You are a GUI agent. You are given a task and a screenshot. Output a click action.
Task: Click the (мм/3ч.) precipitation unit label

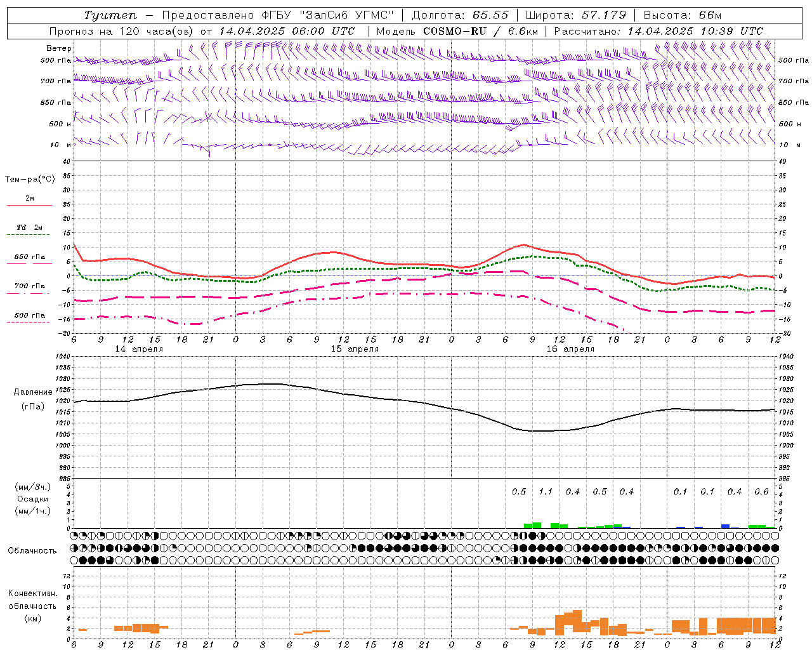pos(33,487)
